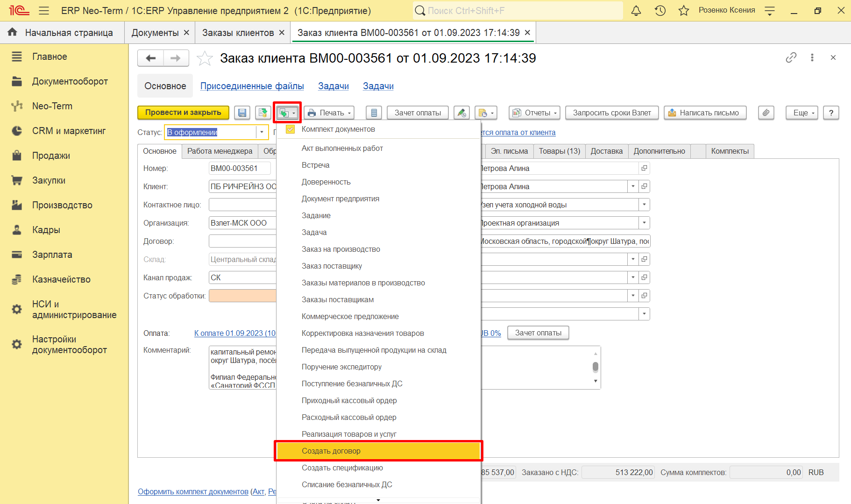Viewport: 851px width, 504px height.
Task: Click the post document icon next to save
Action: [x=263, y=113]
